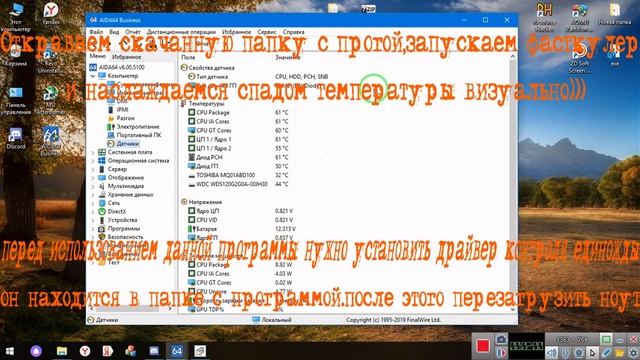Expand the Сеть node

tap(93, 203)
